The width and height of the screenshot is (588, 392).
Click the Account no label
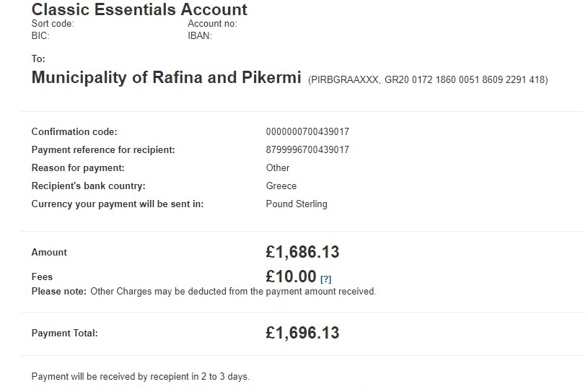(212, 24)
